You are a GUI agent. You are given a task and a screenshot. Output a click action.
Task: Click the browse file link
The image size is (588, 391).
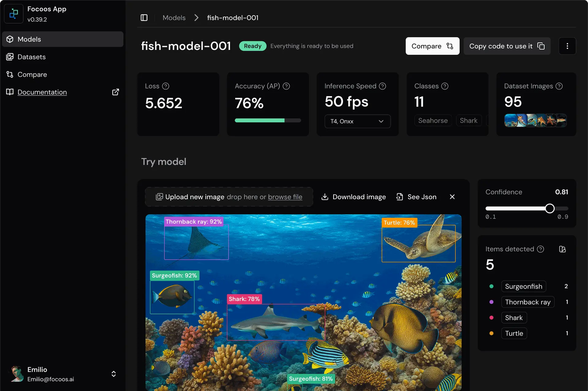(x=285, y=197)
